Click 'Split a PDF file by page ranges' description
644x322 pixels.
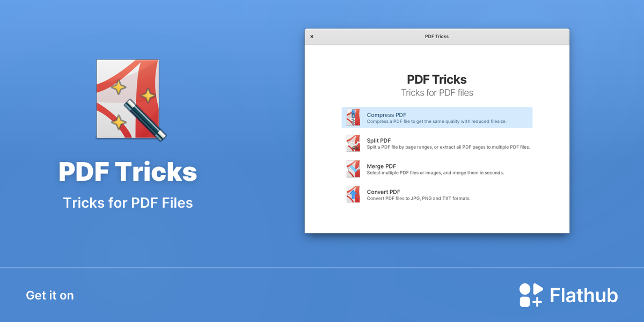(x=449, y=147)
